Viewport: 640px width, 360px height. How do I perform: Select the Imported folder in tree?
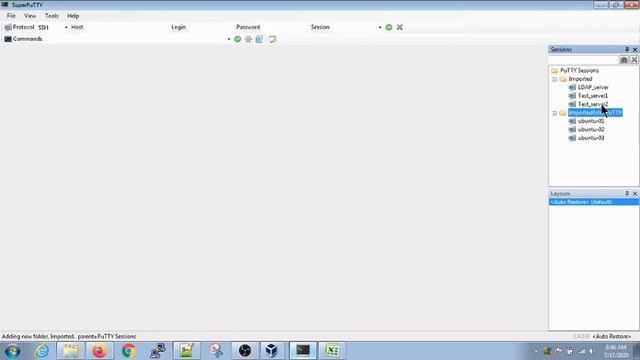580,79
